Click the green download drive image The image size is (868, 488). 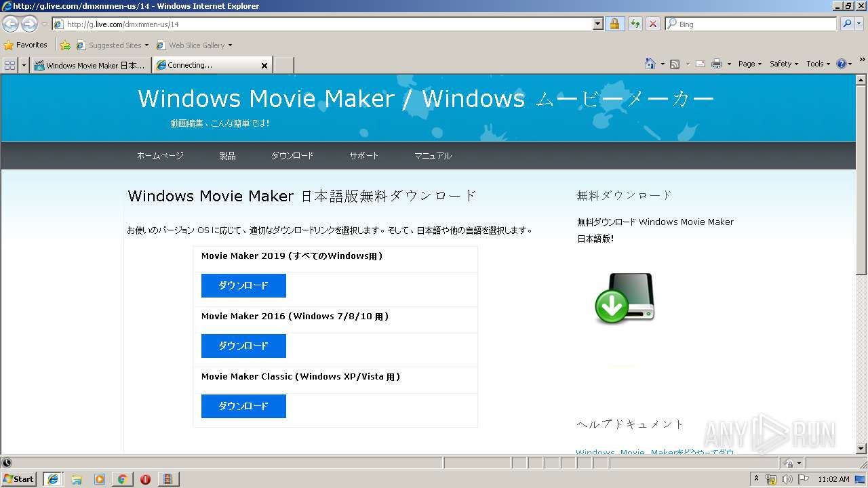[625, 298]
